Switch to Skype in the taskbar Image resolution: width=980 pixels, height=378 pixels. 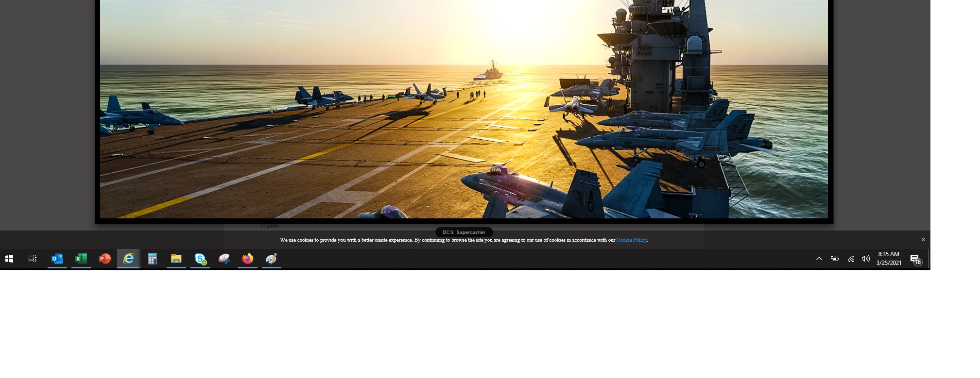200,259
